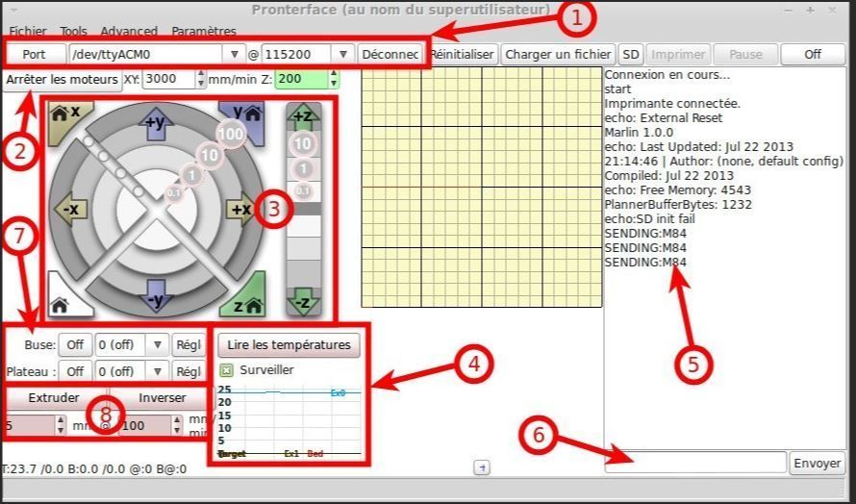The height and width of the screenshot is (504, 856).
Task: Lower the head with the -z arrow
Action: click(x=304, y=301)
